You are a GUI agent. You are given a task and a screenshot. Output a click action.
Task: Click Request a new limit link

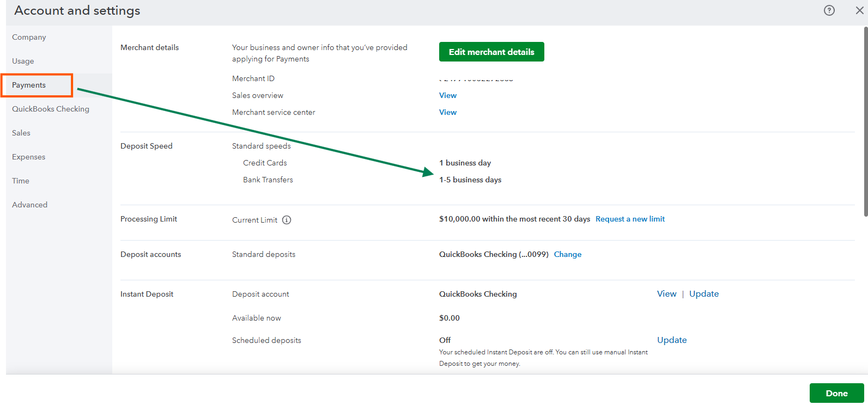click(x=630, y=219)
